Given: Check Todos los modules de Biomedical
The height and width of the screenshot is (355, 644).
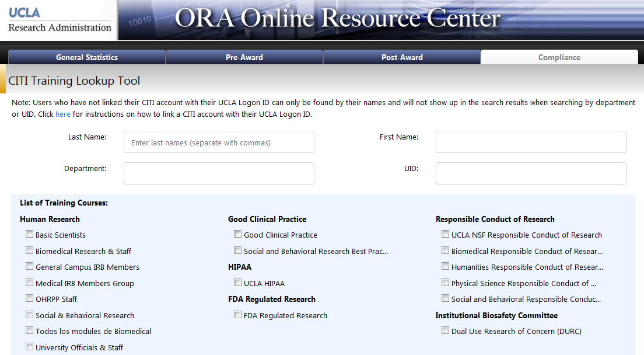Looking at the screenshot, I should [29, 330].
